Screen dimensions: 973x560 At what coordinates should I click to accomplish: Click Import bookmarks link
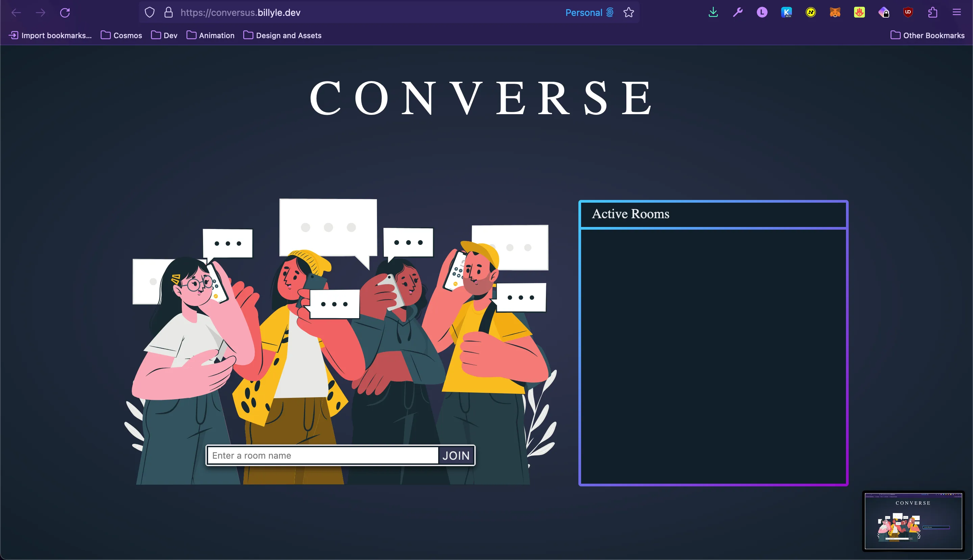click(x=50, y=35)
